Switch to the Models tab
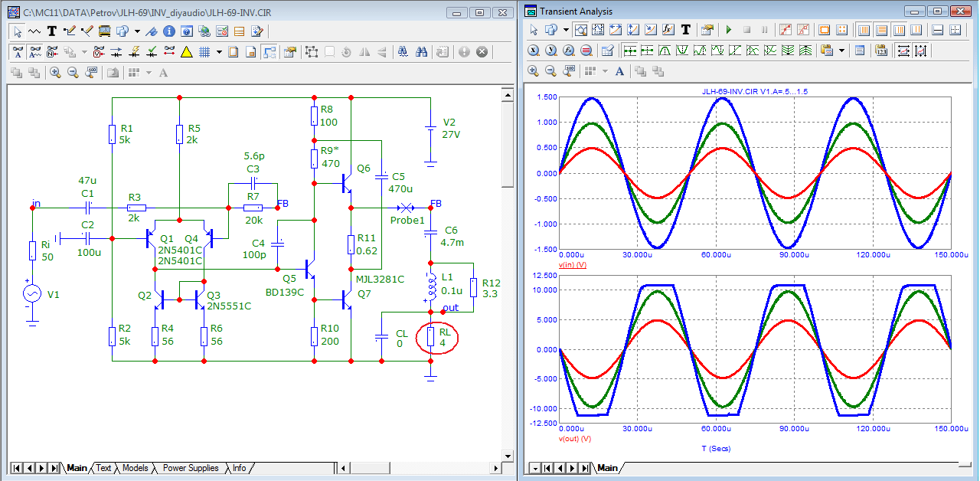This screenshot has width=980, height=481. pyautogui.click(x=136, y=468)
